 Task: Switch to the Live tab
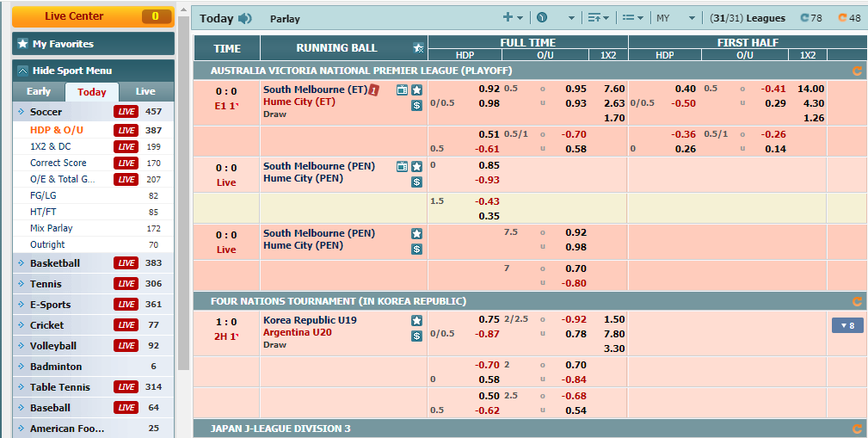click(x=145, y=91)
